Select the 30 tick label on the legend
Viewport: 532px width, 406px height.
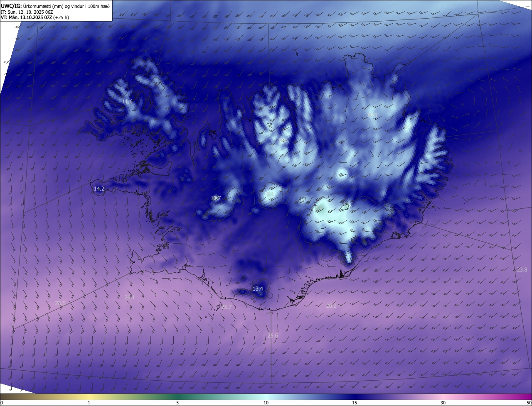[443, 403]
